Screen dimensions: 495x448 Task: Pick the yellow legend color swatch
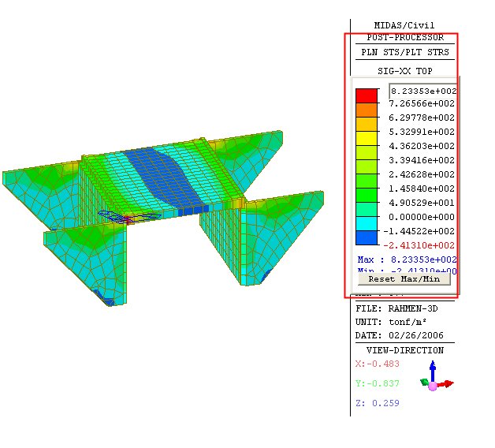point(366,139)
